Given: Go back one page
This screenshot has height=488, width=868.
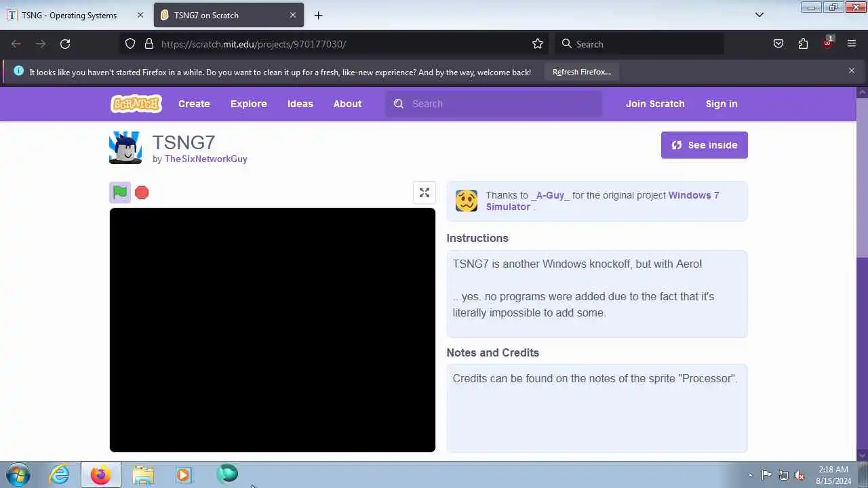Looking at the screenshot, I should (16, 44).
